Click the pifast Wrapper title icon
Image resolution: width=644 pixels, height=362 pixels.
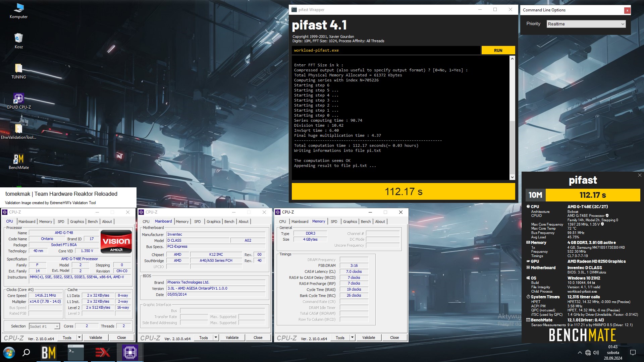click(x=294, y=10)
